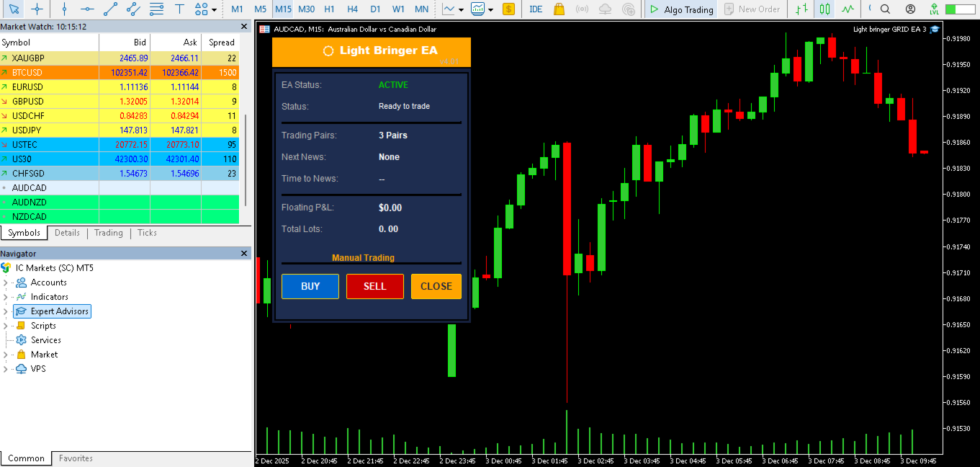Click the Market Watch scrollbar
Viewport: 980px width, 467px height.
[246, 160]
